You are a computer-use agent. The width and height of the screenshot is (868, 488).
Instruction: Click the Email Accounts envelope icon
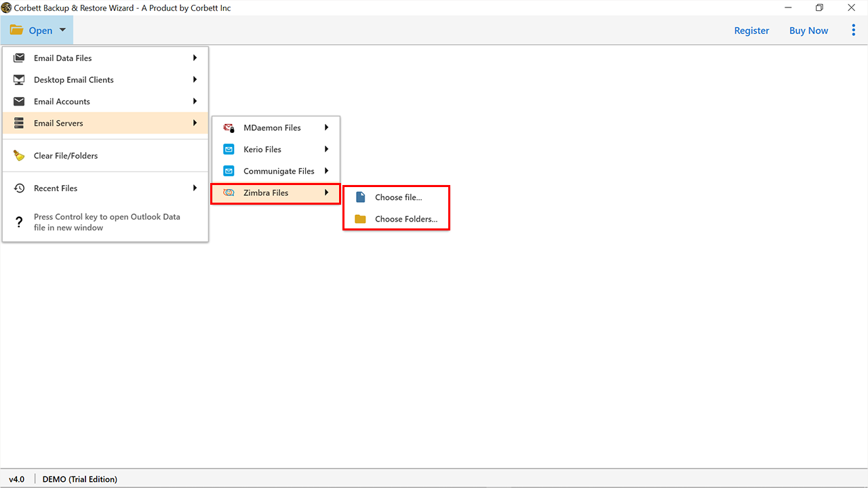(x=19, y=102)
